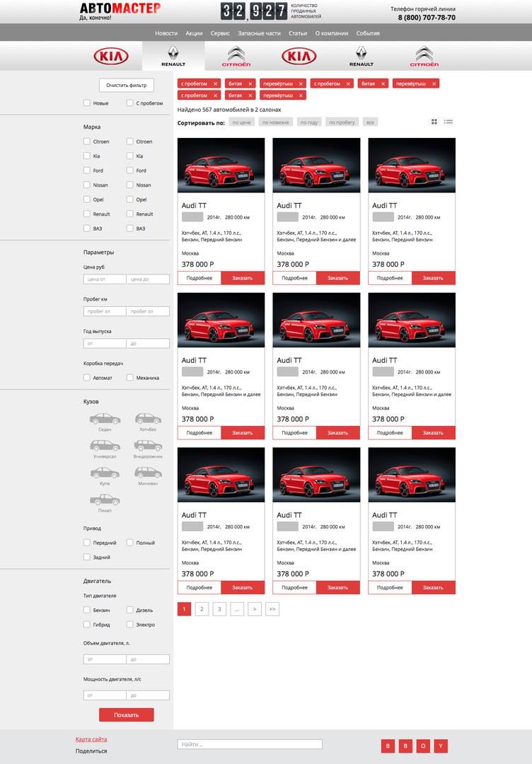Image resolution: width=532 pixels, height=764 pixels.
Task: Sort results by по цене
Action: [242, 122]
